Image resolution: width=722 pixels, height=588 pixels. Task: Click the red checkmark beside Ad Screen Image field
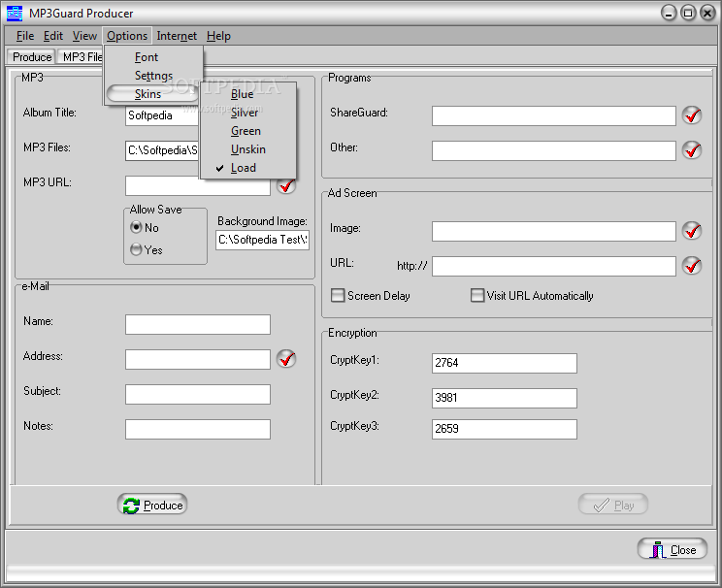point(692,231)
